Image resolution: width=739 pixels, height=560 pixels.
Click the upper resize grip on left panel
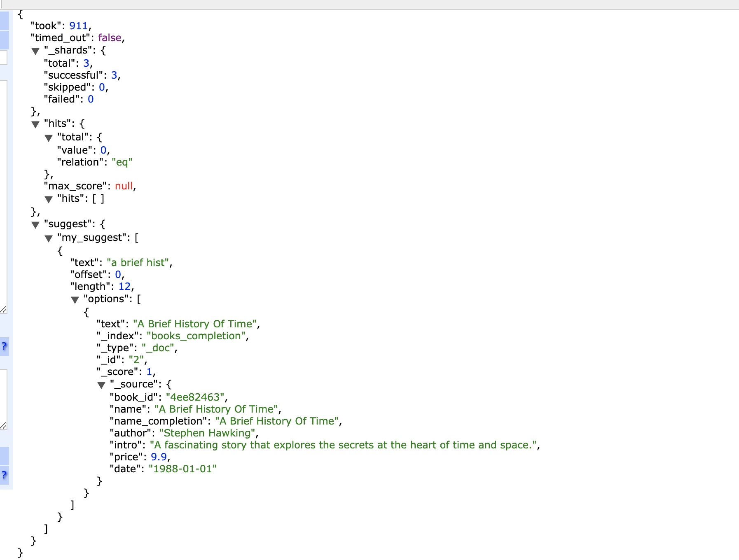3,309
